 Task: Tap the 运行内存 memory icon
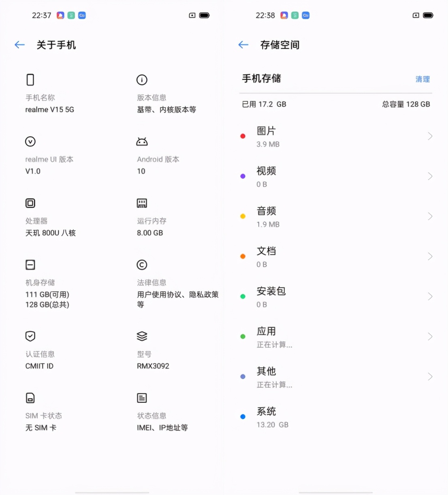tap(142, 203)
